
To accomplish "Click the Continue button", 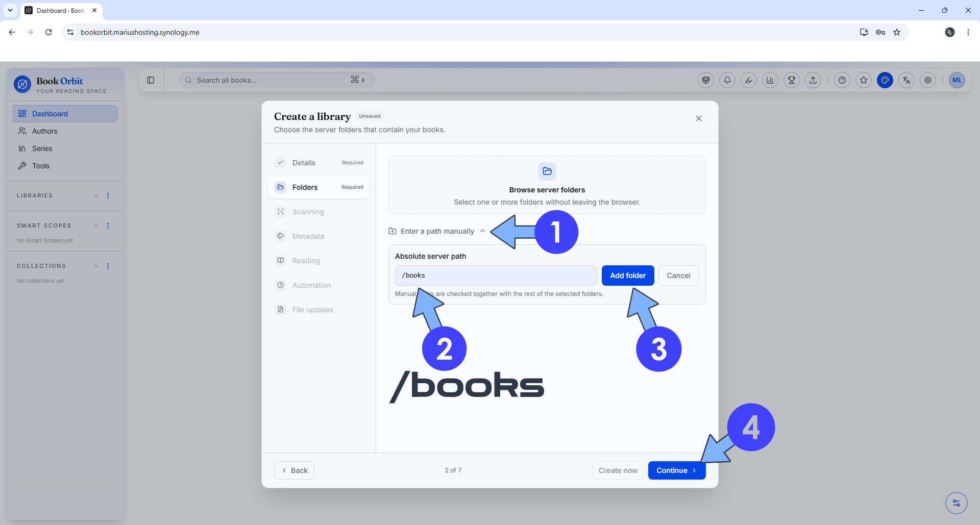I will tap(677, 470).
